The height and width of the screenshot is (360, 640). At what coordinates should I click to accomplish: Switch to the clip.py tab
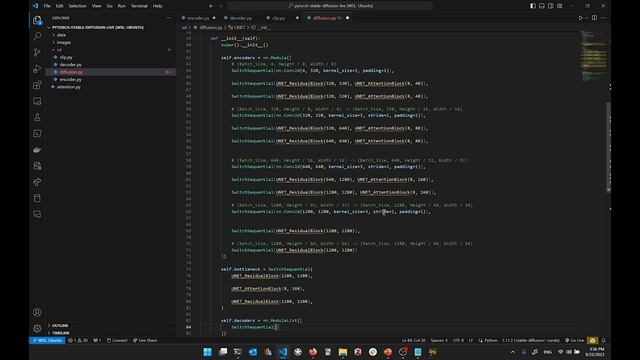point(279,18)
